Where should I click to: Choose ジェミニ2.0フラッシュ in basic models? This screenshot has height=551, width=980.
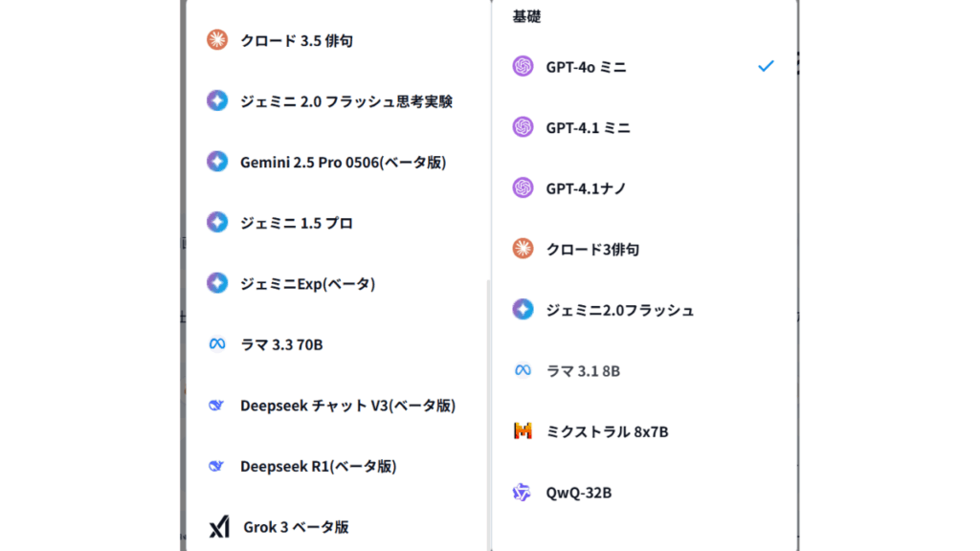[x=619, y=310]
